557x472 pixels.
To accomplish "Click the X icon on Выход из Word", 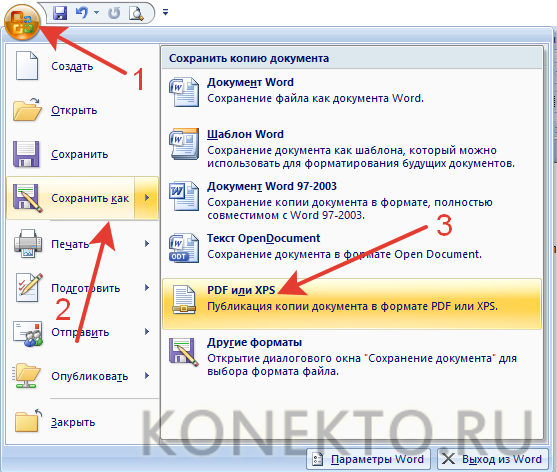I will [x=448, y=459].
